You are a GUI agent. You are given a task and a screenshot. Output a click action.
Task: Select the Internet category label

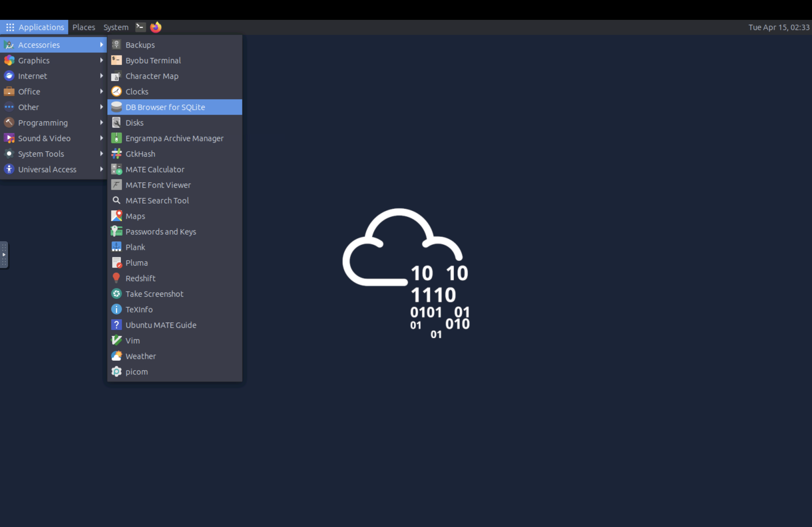pyautogui.click(x=32, y=76)
